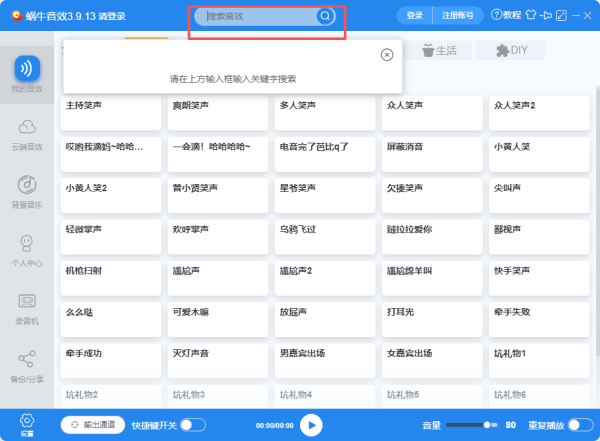The image size is (600, 441).
Task: Play the 曾小贤笑声 sound effect
Action: click(x=218, y=196)
